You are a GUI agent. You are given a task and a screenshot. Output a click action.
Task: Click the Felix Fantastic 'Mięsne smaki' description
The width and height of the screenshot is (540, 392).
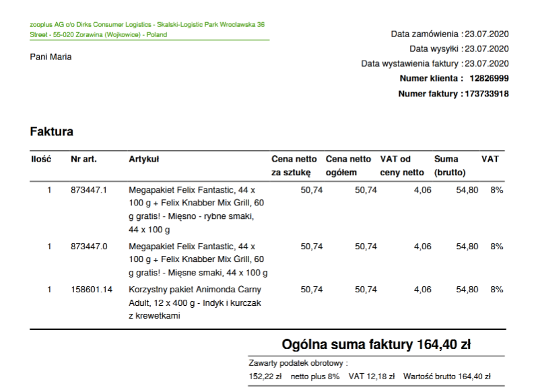pyautogui.click(x=198, y=260)
